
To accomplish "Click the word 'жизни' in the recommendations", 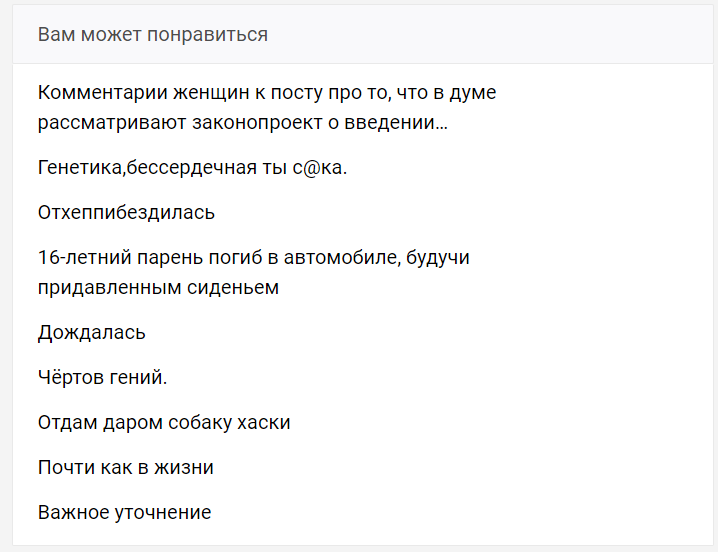I will click(187, 468).
